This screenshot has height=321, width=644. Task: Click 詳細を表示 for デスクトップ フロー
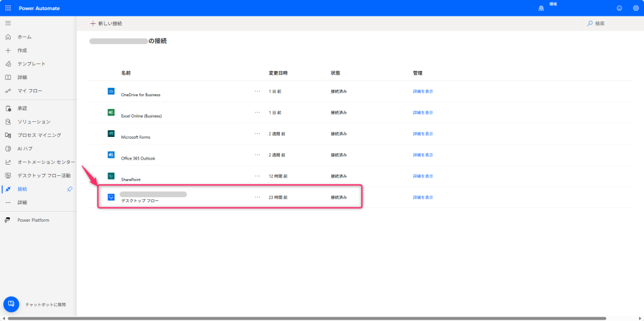tap(423, 197)
